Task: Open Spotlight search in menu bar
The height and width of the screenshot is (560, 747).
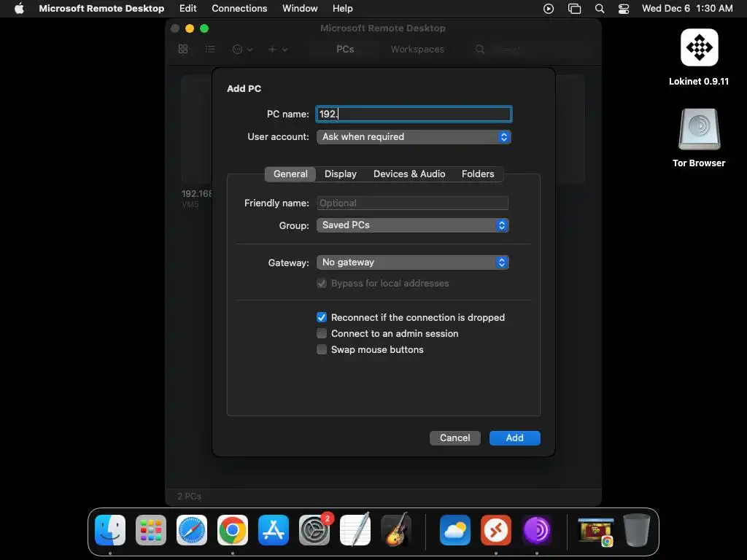Action: [600, 9]
